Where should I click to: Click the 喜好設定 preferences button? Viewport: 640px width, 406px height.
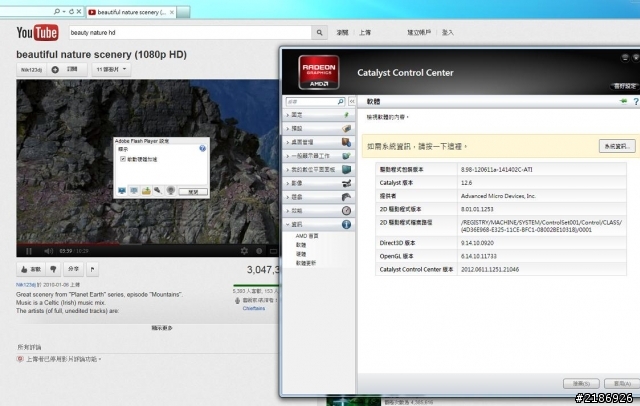click(625, 86)
